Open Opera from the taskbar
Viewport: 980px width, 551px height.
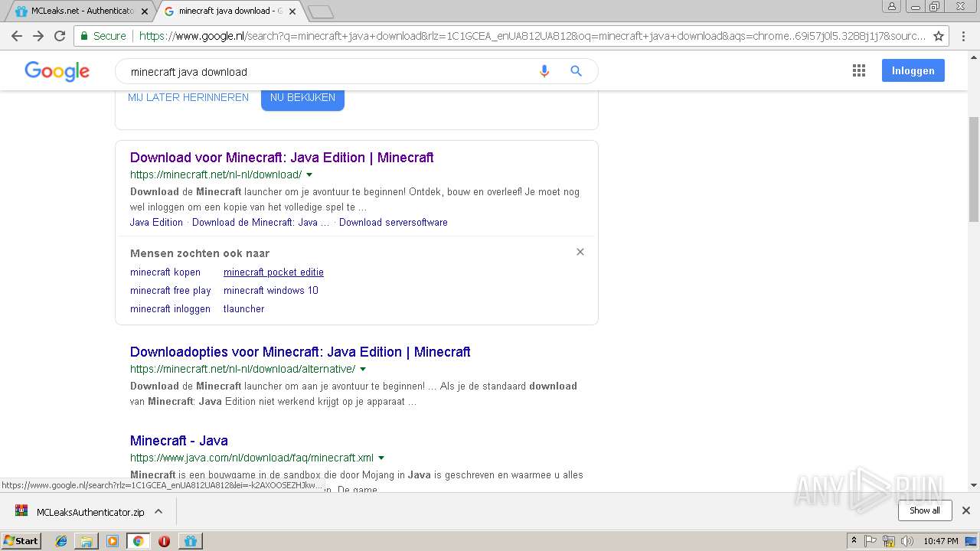coord(164,541)
